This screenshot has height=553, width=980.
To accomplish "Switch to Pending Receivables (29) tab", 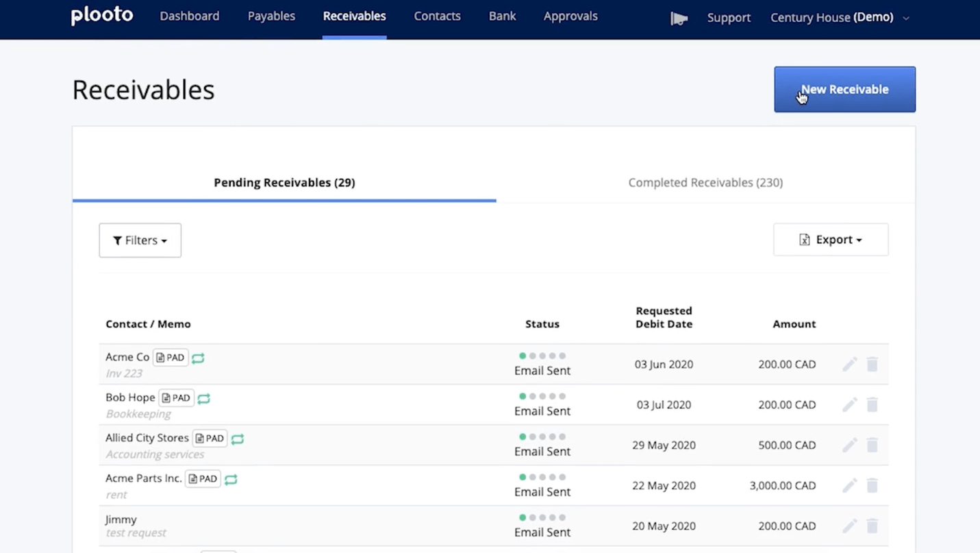I will pyautogui.click(x=284, y=183).
